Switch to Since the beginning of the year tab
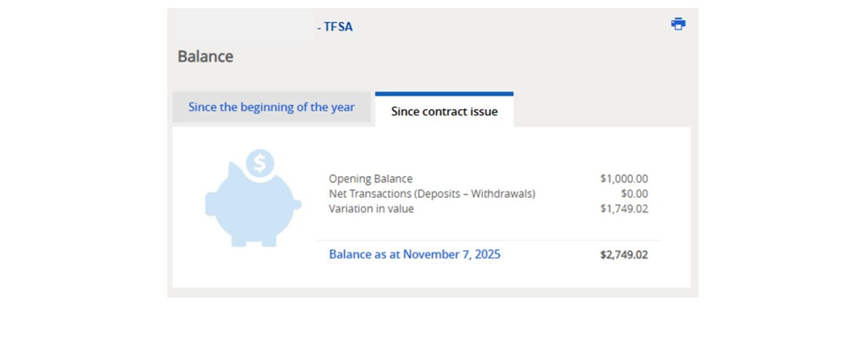This screenshot has height=338, width=868. tap(271, 107)
